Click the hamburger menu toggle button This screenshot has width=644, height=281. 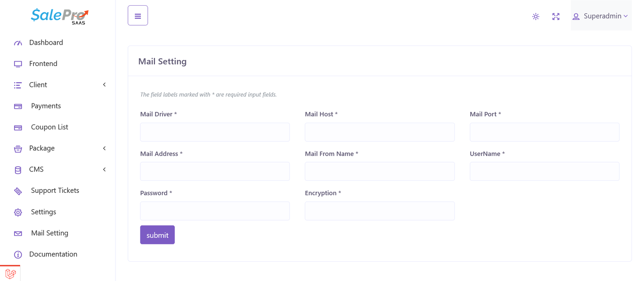click(x=138, y=16)
